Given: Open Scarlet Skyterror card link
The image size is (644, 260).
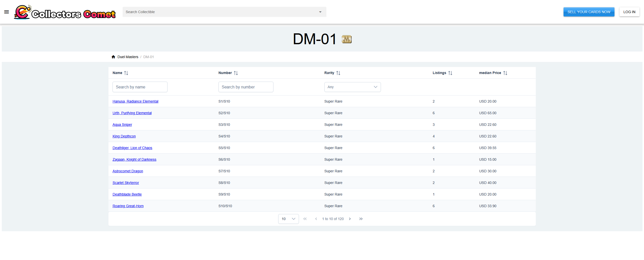Looking at the screenshot, I should 126,183.
